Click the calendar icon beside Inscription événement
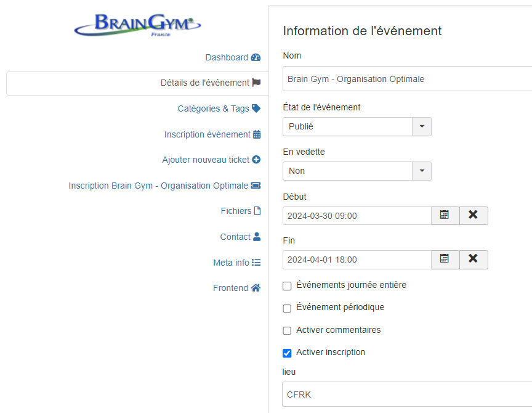This screenshot has height=413, width=532. click(257, 134)
